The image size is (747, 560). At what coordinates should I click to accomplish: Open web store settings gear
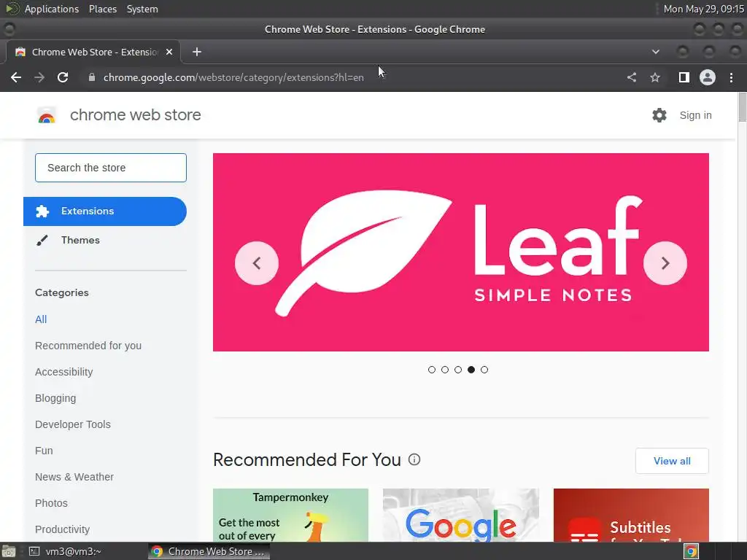pos(659,114)
